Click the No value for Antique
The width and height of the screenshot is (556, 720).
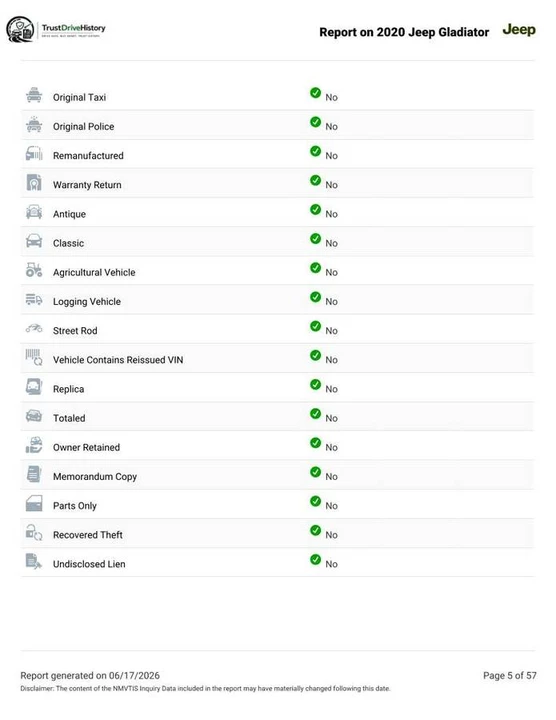[331, 214]
